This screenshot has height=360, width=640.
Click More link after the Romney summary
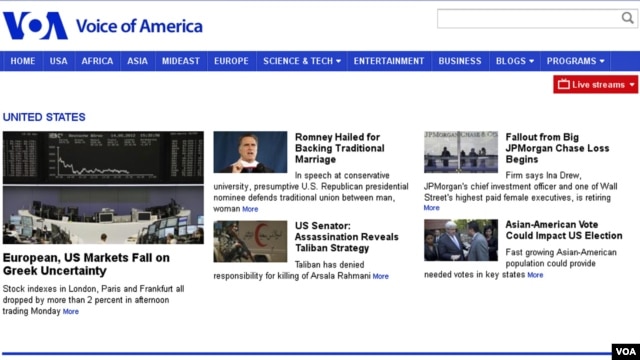(250, 209)
